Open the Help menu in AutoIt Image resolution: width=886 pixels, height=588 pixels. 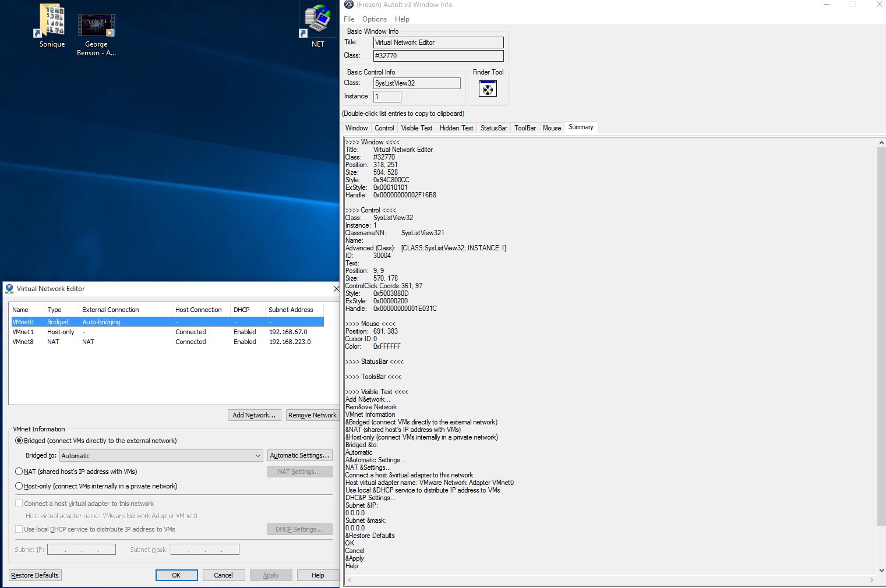tap(402, 19)
